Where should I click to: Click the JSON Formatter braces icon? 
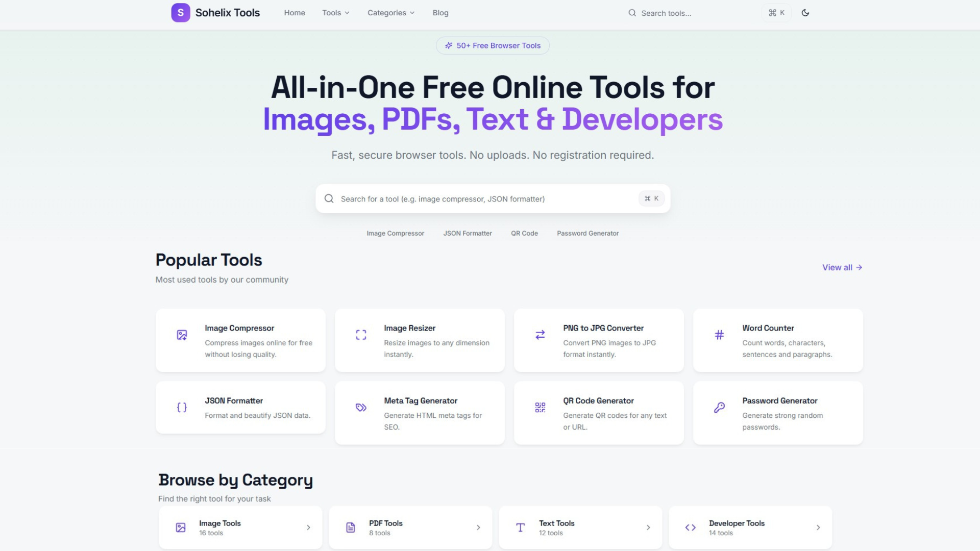click(182, 408)
